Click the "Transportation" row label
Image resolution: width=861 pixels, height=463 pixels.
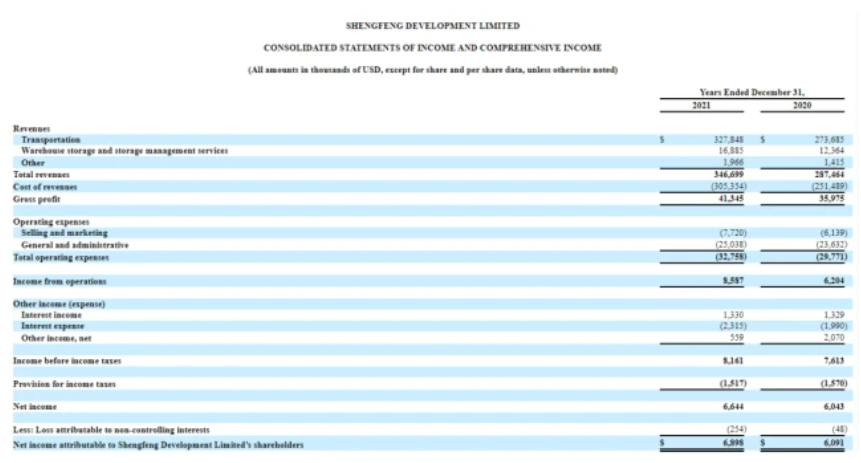coord(51,140)
